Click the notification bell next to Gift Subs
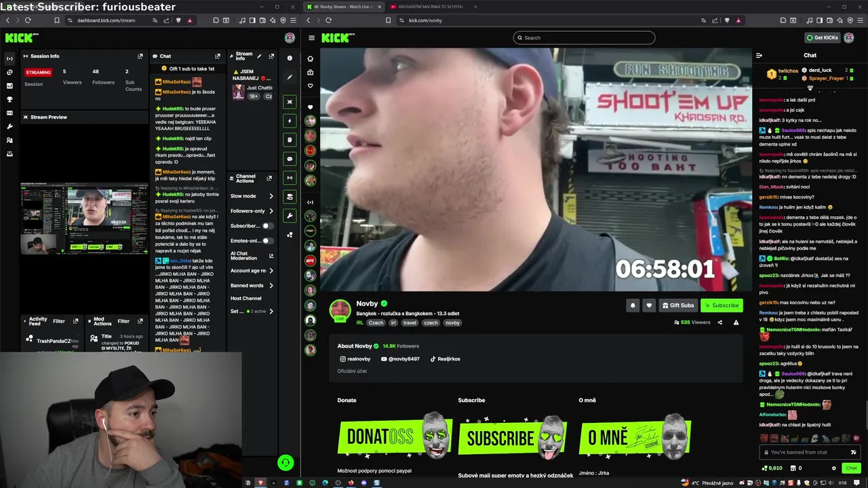 click(633, 306)
